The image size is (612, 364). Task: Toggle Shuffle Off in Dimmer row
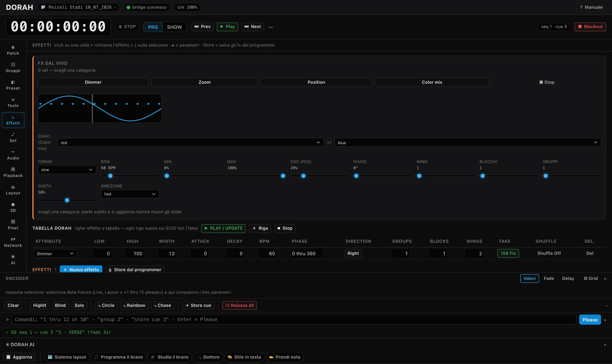pos(549,253)
